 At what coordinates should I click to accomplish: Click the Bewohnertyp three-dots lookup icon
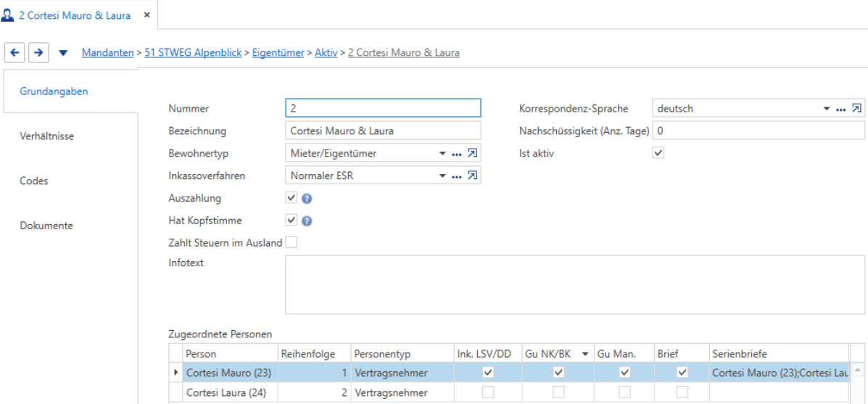(x=457, y=154)
